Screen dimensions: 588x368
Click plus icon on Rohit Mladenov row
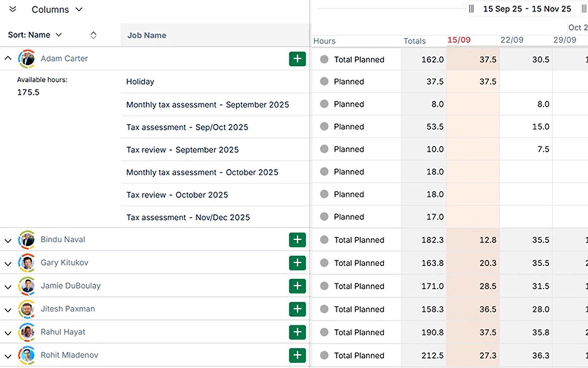tap(297, 355)
